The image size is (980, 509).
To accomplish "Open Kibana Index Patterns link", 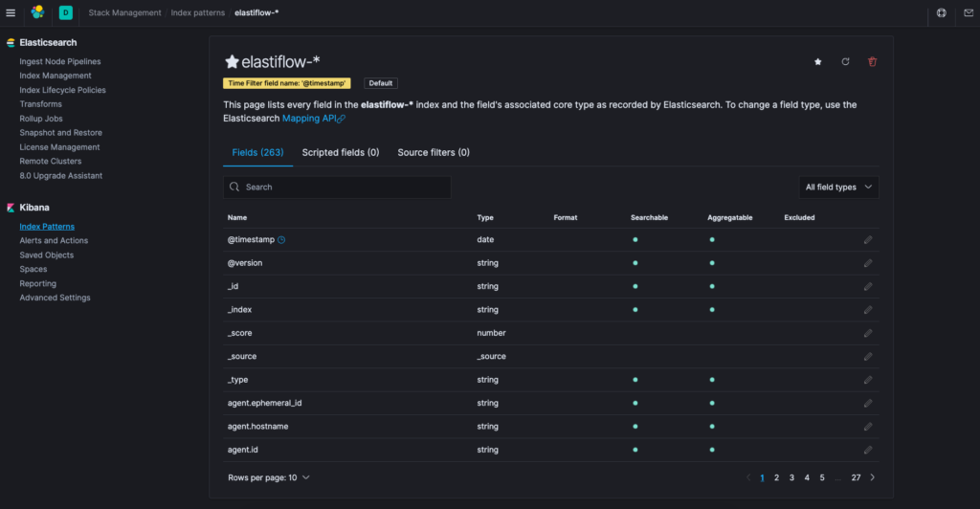I will click(x=47, y=227).
